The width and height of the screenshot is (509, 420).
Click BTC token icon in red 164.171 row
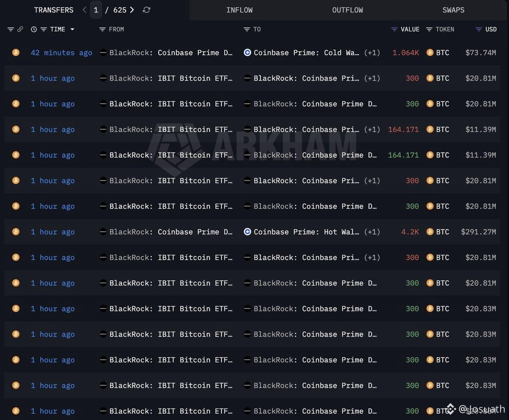coord(430,129)
